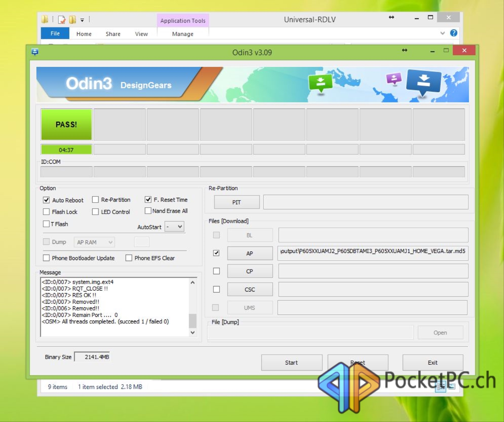Click the UMS file button
Viewport: 504px width, 422px height.
(x=250, y=308)
